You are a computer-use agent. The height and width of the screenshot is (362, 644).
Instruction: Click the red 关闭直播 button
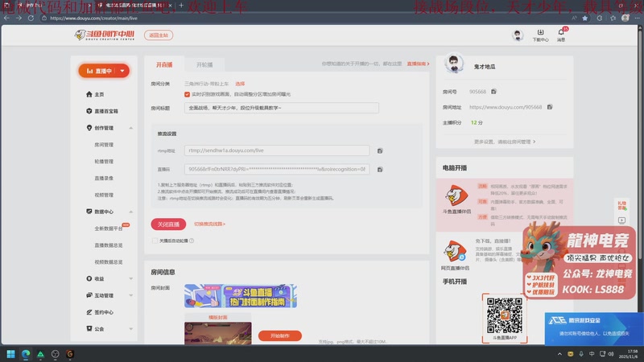(168, 224)
